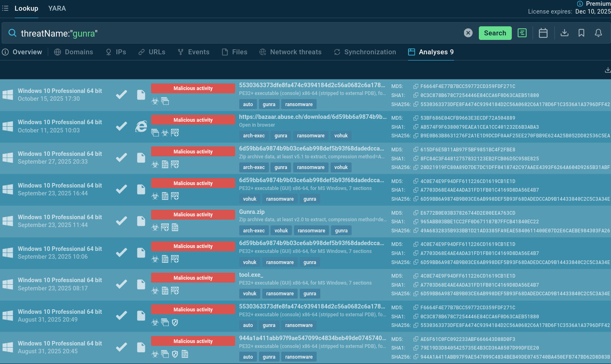Switch to the YARA tab

coord(57,8)
